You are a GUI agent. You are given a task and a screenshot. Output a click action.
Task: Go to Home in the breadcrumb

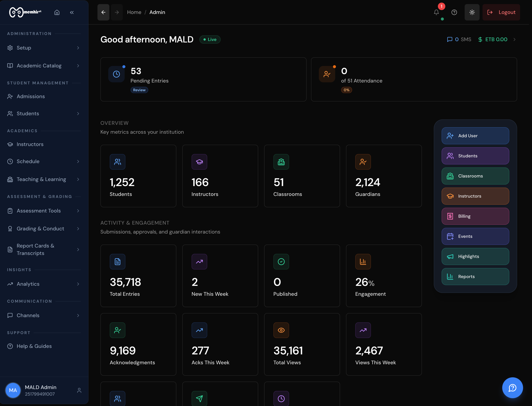(x=134, y=12)
